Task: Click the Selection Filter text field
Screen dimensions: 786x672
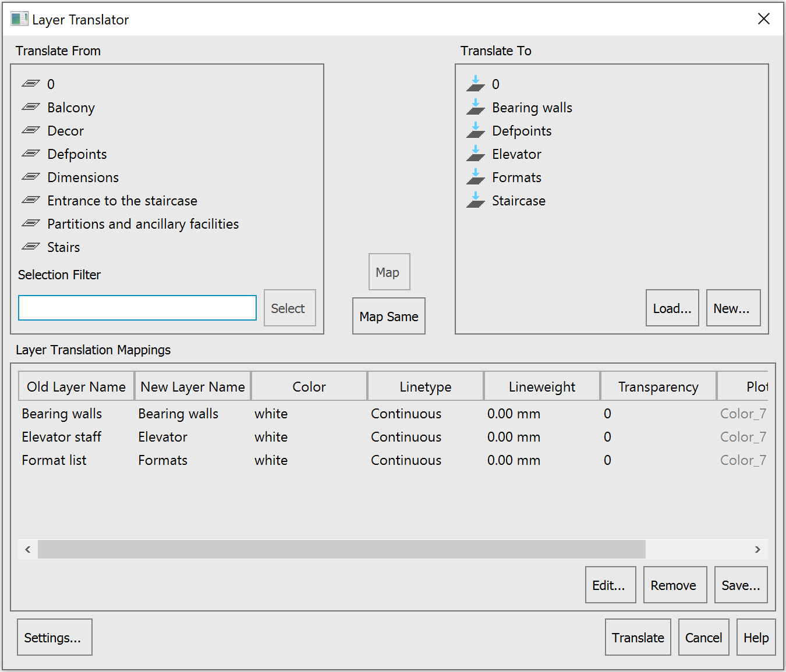Action: click(x=137, y=308)
